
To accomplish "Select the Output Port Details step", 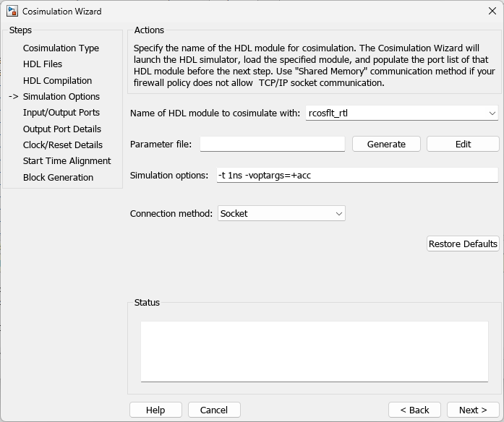I will (x=62, y=129).
